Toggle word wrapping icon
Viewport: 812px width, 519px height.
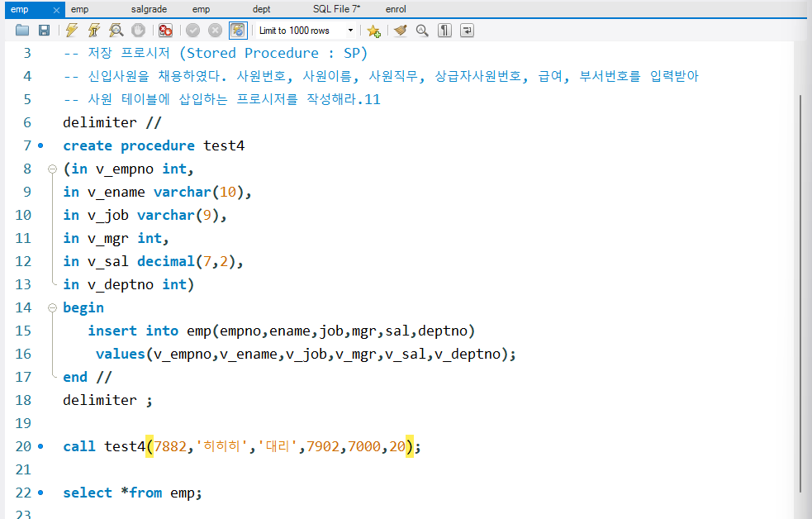pyautogui.click(x=467, y=31)
